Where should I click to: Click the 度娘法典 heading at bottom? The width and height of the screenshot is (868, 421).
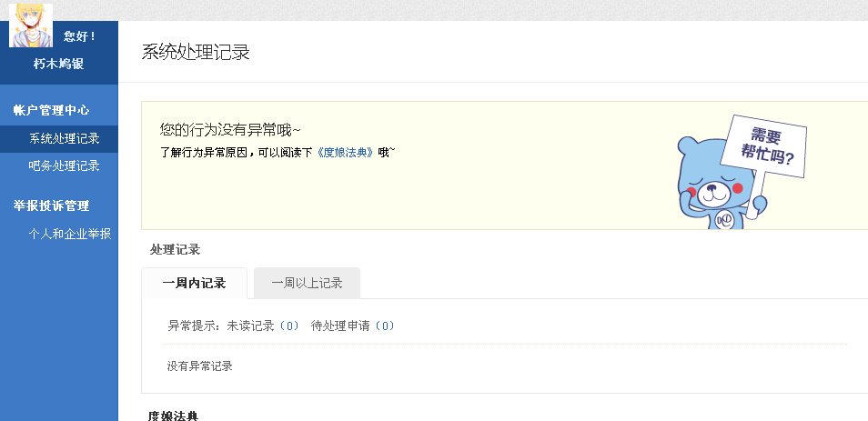point(174,416)
